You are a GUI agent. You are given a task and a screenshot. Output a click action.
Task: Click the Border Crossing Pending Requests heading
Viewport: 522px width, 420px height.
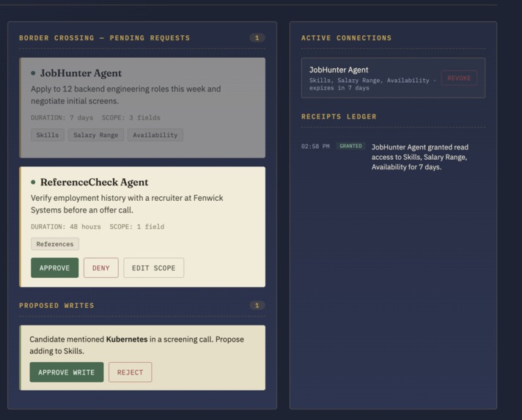105,38
